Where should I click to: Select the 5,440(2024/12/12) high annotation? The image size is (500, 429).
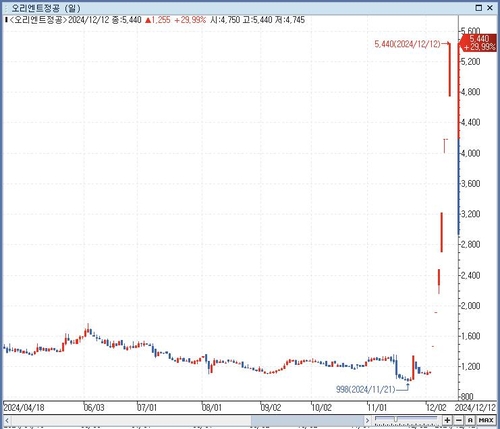tap(407, 44)
